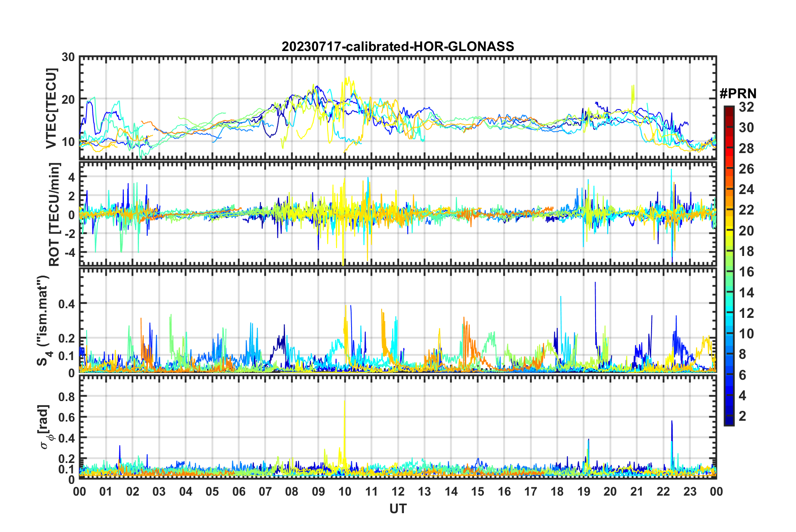Click the UT x-axis label
The height and width of the screenshot is (532, 796).
(x=398, y=509)
